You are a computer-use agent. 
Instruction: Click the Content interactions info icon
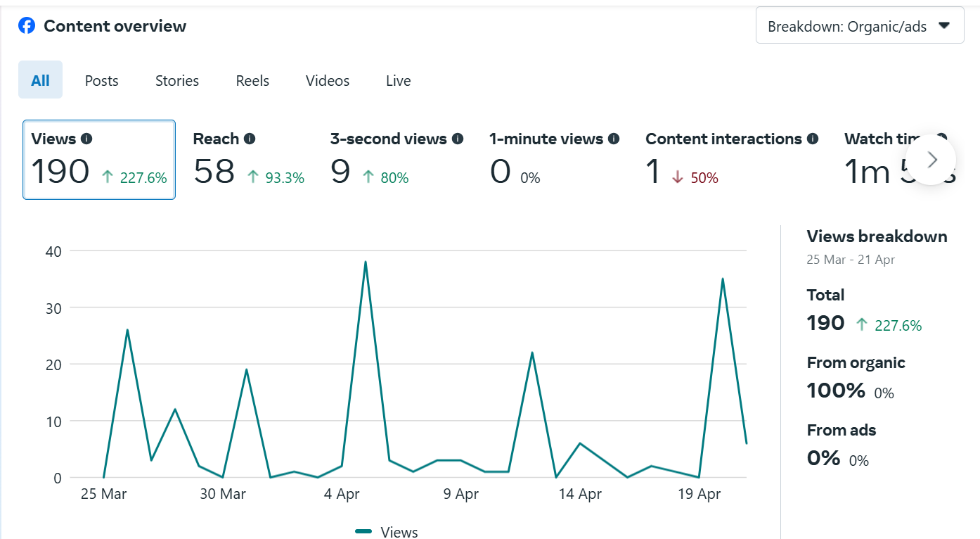tap(813, 139)
